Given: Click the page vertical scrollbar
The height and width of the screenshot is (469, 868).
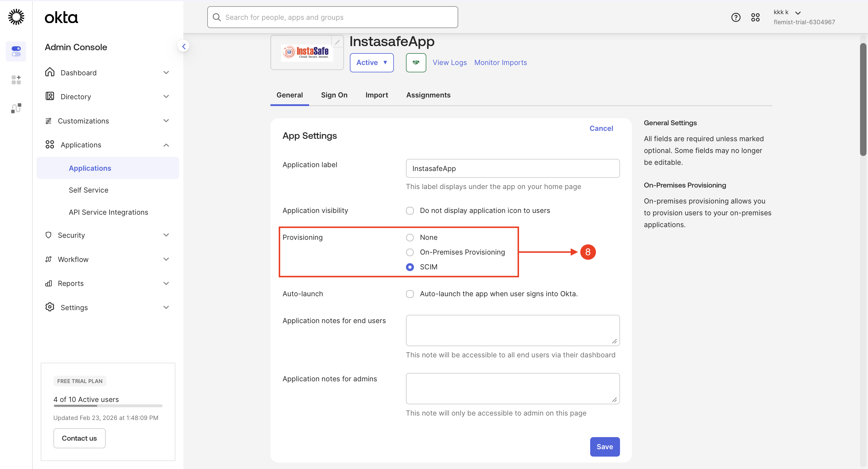Looking at the screenshot, I should (863, 100).
